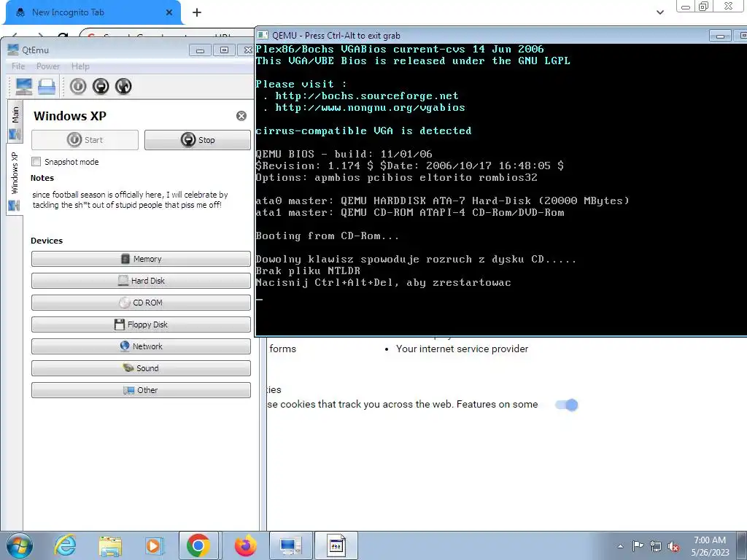Select the New Incognito Tab in Chrome
Screen dimensions: 747x560
pyautogui.click(x=93, y=12)
